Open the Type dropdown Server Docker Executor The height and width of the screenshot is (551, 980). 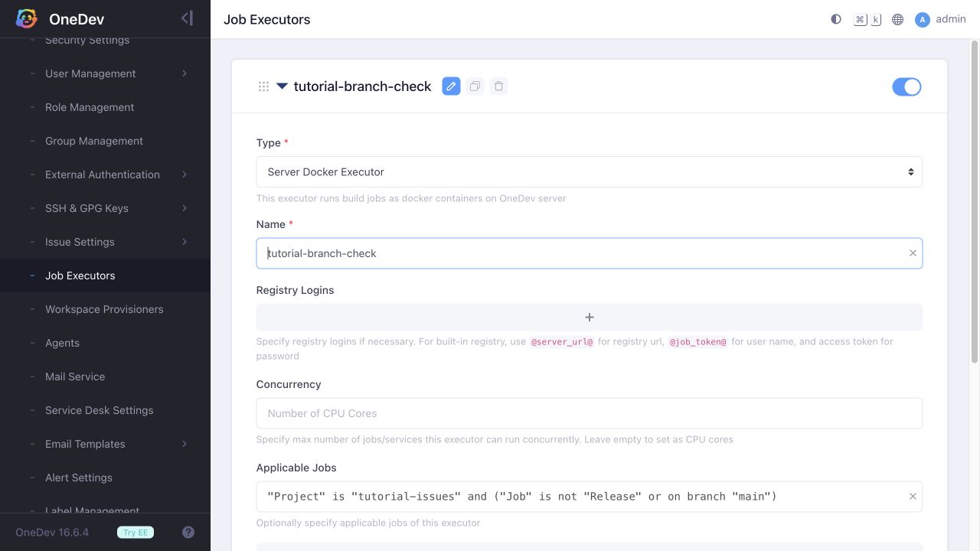pyautogui.click(x=590, y=172)
